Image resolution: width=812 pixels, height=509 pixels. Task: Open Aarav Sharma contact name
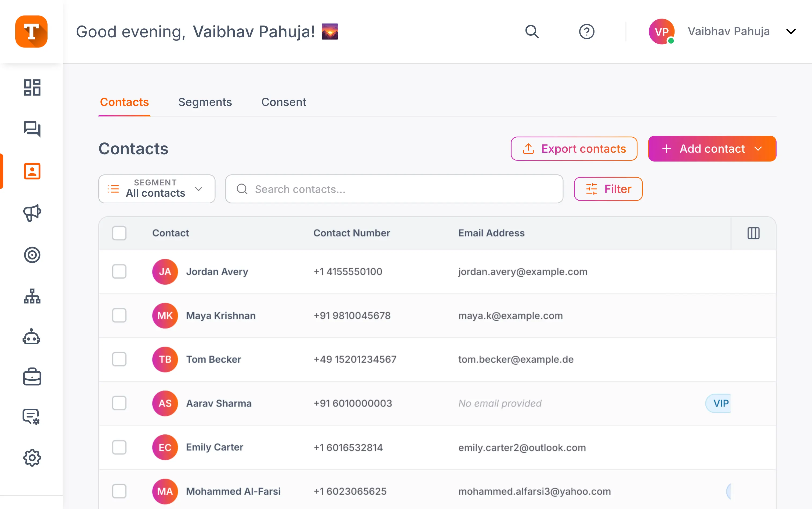tap(219, 403)
